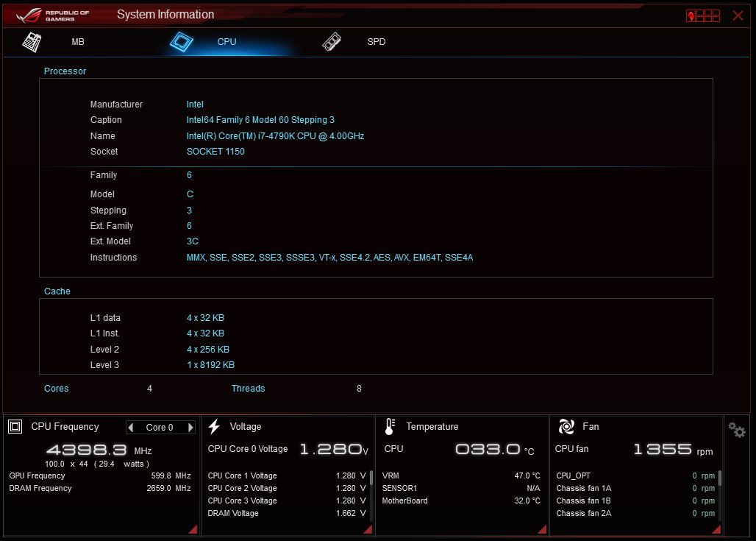Expand CPU Frequency panel red corner
This screenshot has height=541, width=756.
pyautogui.click(x=193, y=529)
